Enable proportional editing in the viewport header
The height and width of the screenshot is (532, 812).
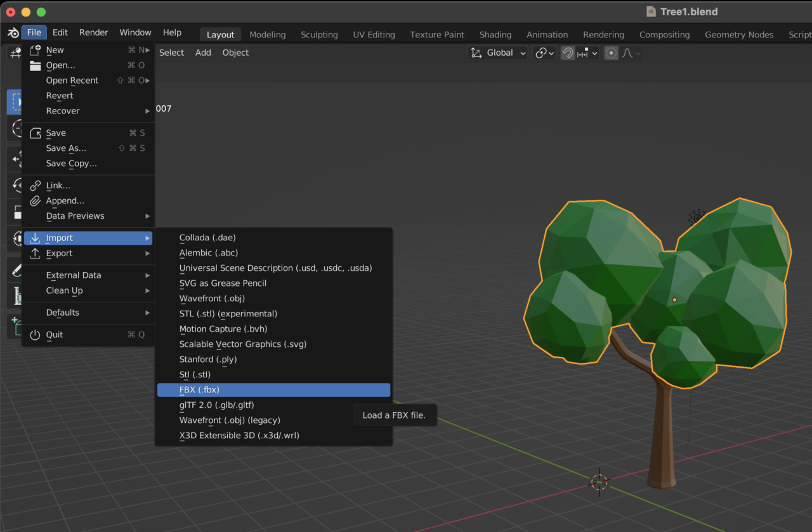point(611,53)
